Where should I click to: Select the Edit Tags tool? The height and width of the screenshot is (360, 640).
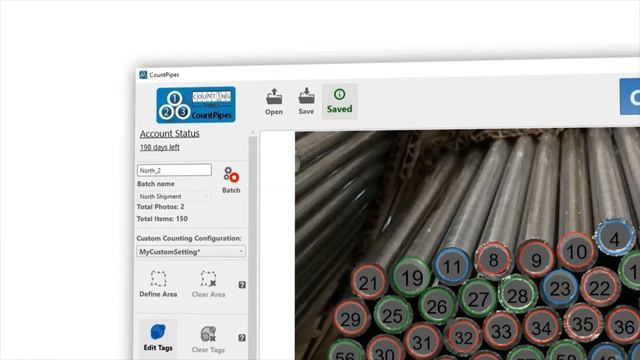point(158,338)
